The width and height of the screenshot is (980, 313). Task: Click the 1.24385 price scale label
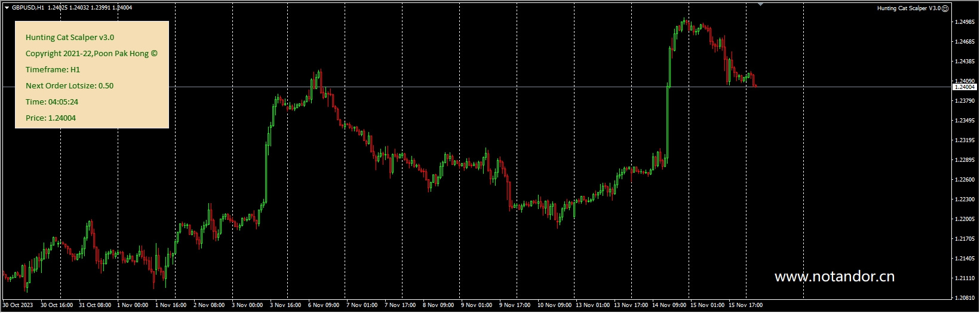[964, 62]
